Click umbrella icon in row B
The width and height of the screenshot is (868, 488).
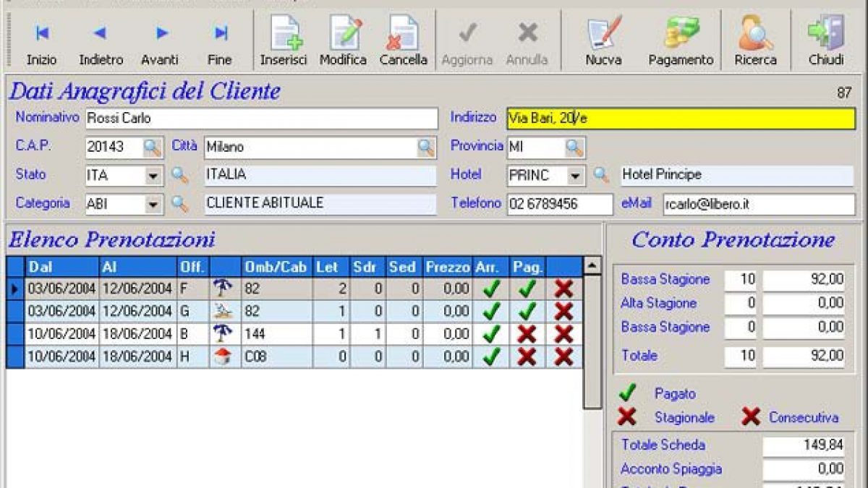pyautogui.click(x=224, y=334)
